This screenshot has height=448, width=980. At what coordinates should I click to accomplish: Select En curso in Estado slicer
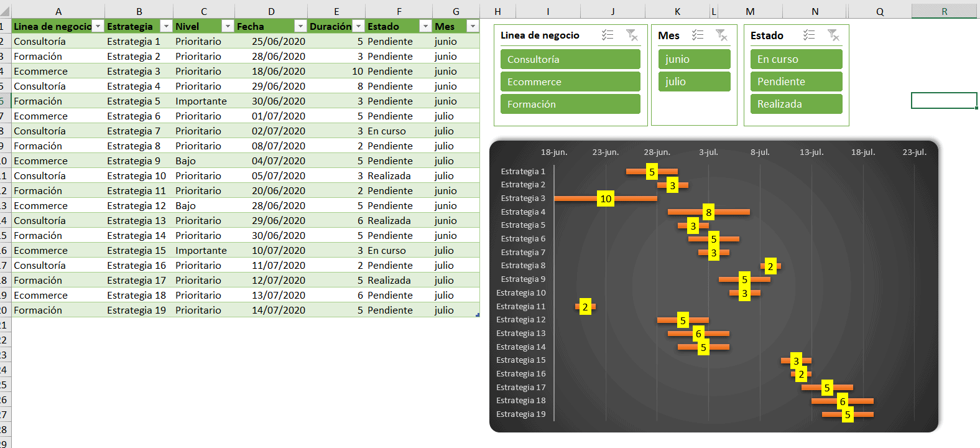797,59
